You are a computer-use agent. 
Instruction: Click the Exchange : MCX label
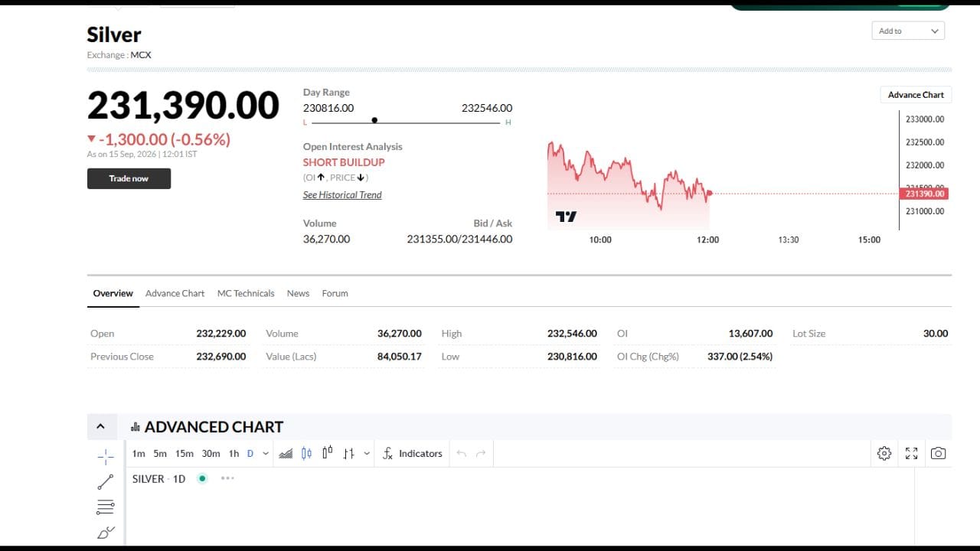pyautogui.click(x=119, y=55)
